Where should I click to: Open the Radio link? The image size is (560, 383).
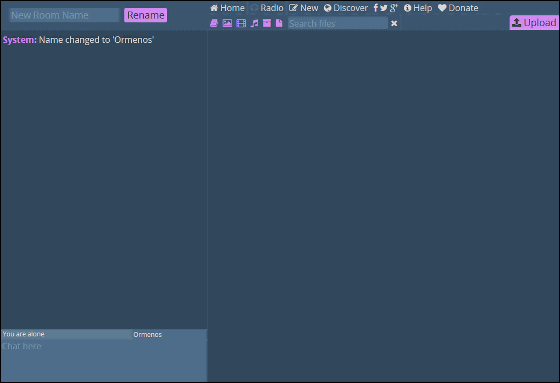(x=267, y=8)
